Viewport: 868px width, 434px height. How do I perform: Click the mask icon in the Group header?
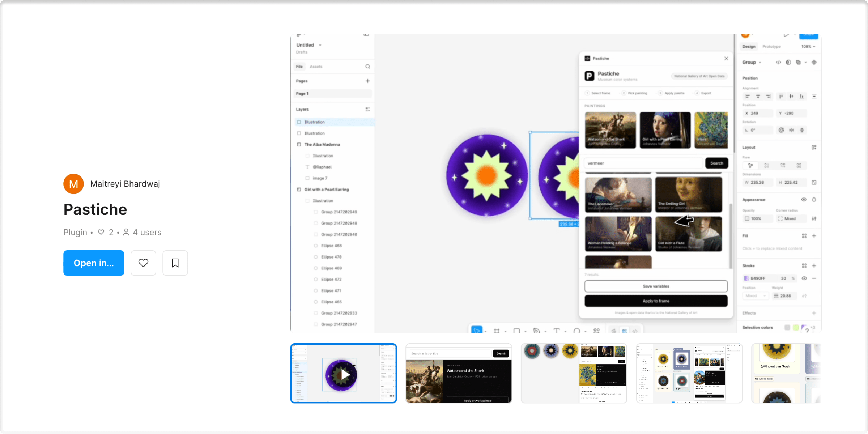(x=788, y=62)
